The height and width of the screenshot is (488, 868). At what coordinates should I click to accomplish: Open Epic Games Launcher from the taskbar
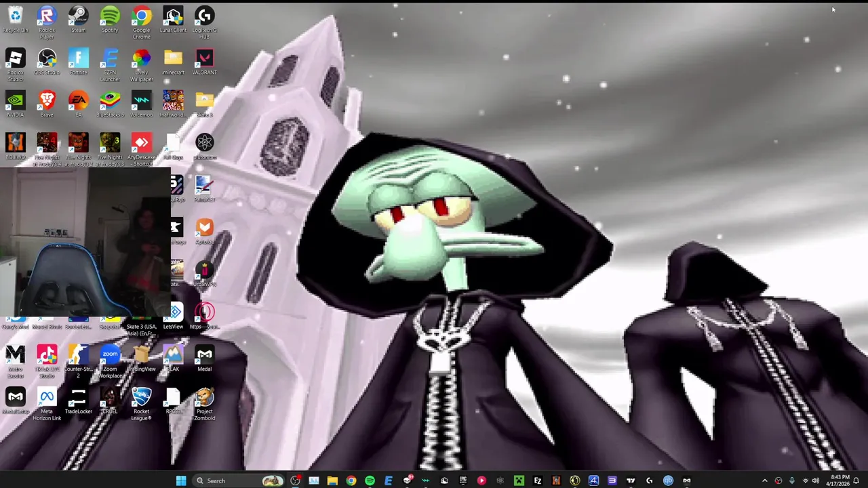462,481
